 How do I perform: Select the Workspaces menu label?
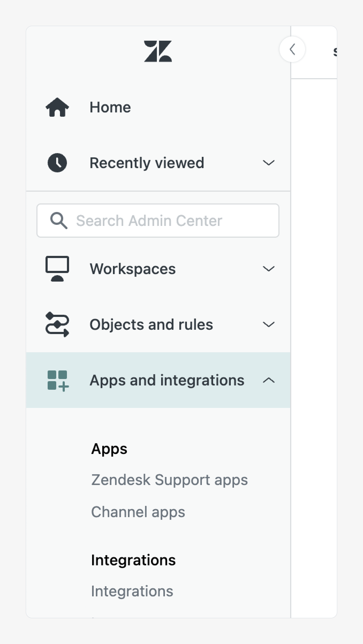(133, 269)
